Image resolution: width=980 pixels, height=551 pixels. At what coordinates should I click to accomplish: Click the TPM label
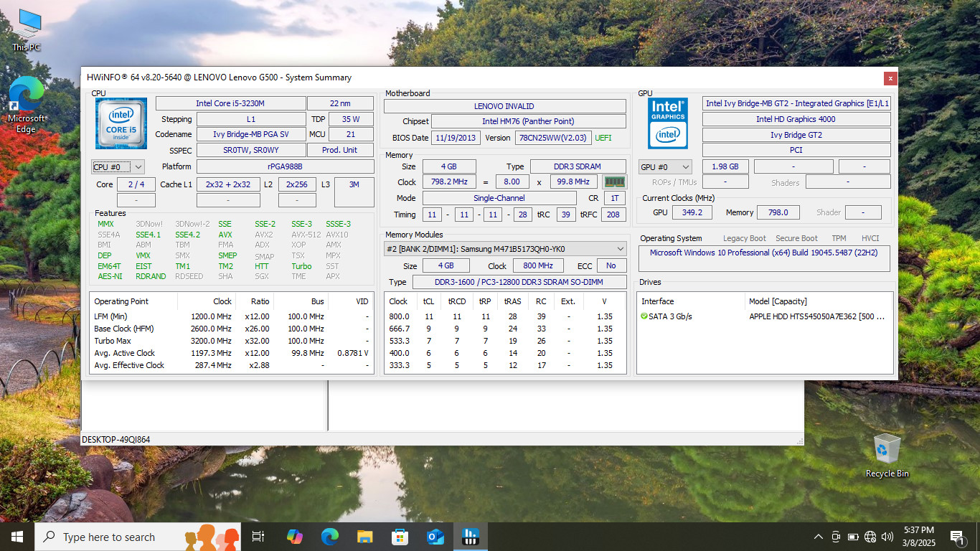(x=839, y=238)
